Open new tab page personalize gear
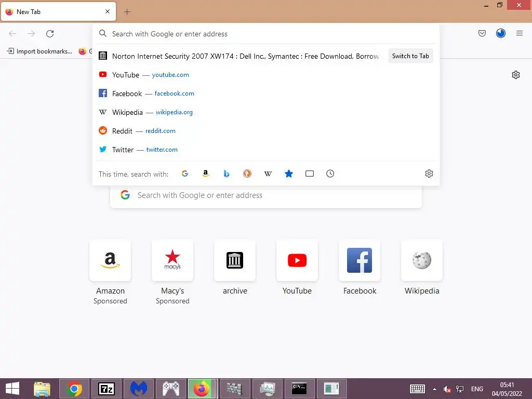 (x=516, y=75)
